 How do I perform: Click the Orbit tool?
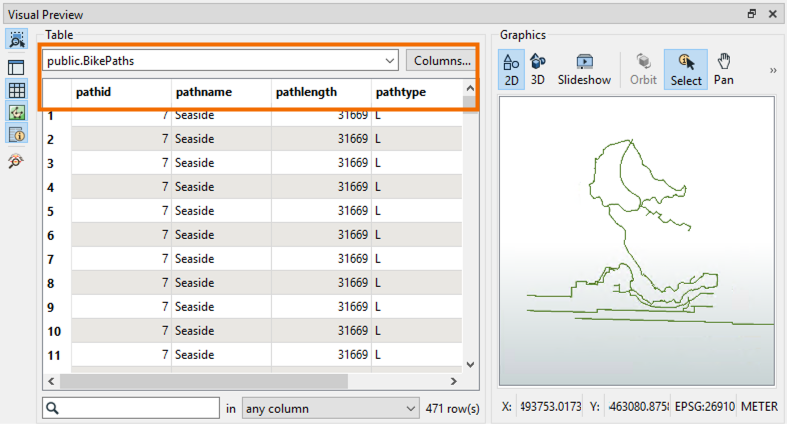(643, 70)
